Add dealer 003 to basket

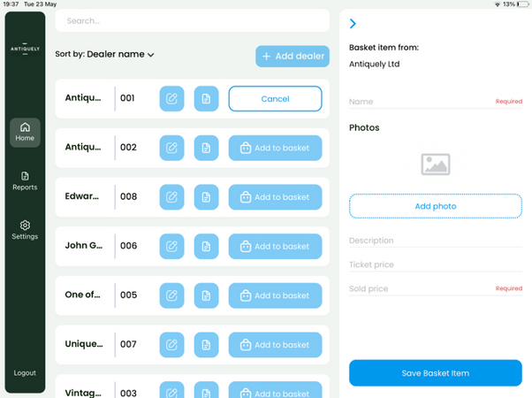[x=275, y=390]
